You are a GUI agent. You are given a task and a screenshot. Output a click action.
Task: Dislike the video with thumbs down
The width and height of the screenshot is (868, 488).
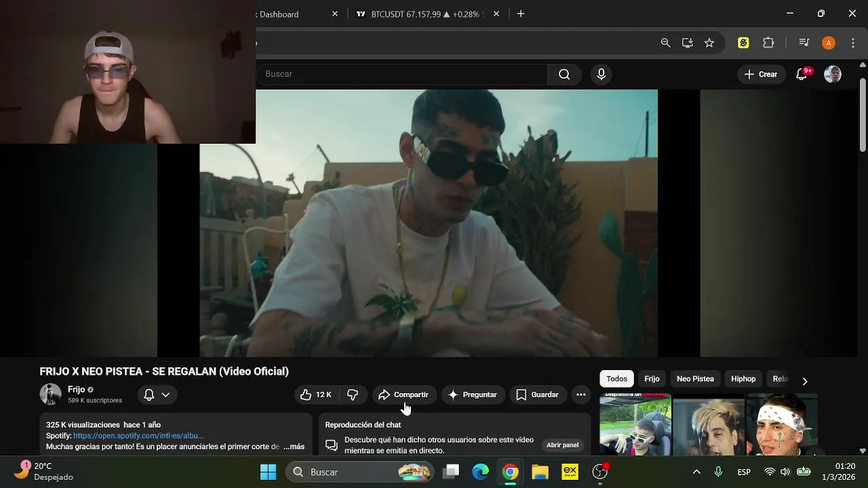pos(353,394)
